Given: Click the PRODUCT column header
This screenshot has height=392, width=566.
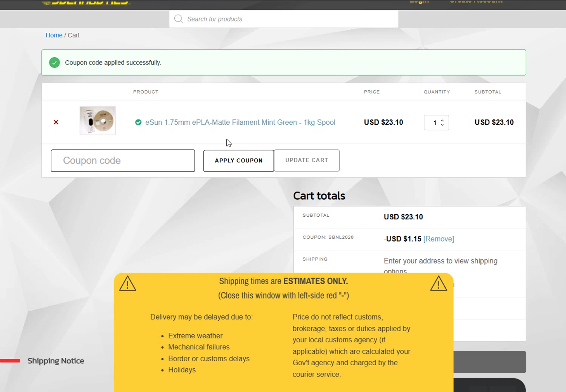Looking at the screenshot, I should (146, 92).
